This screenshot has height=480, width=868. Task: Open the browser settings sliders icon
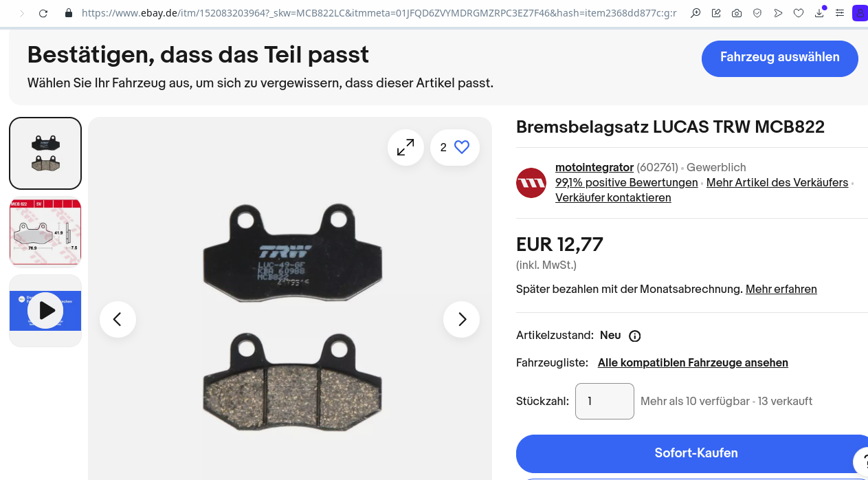tap(840, 13)
